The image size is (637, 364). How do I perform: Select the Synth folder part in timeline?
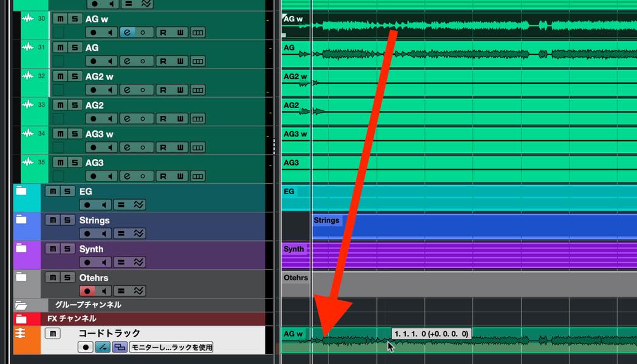[x=459, y=256]
